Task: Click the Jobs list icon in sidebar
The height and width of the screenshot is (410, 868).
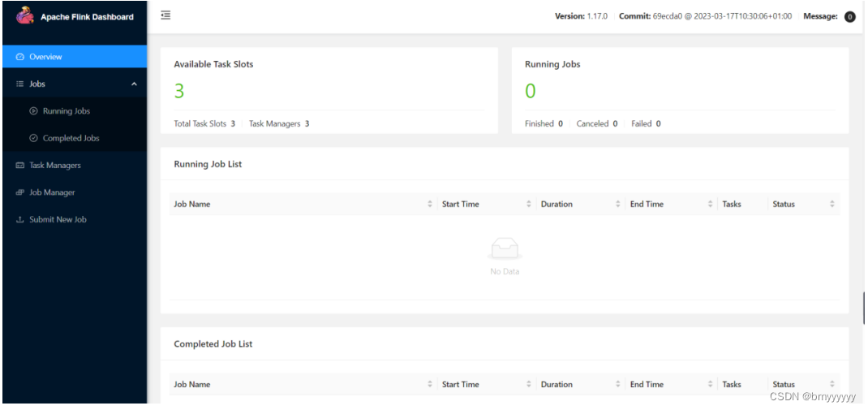Action: (20, 84)
